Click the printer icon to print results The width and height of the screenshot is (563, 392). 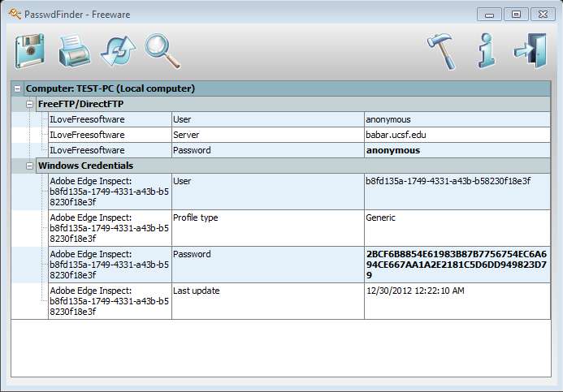(x=74, y=50)
